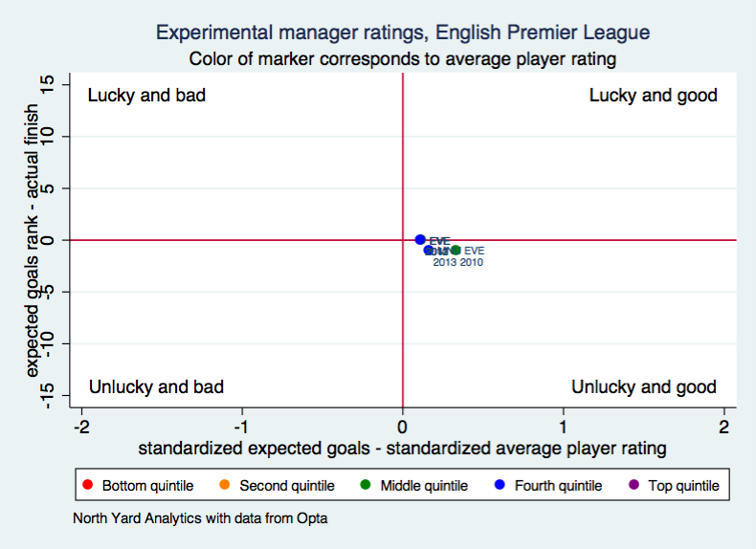756x549 pixels.
Task: Select the topmost blue marker on the zero line
Action: coord(420,239)
